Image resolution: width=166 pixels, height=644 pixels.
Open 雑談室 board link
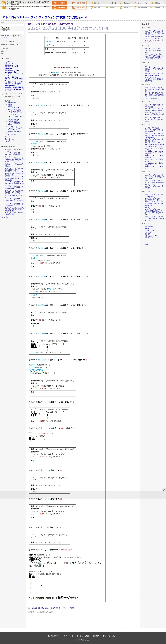click(10, 104)
